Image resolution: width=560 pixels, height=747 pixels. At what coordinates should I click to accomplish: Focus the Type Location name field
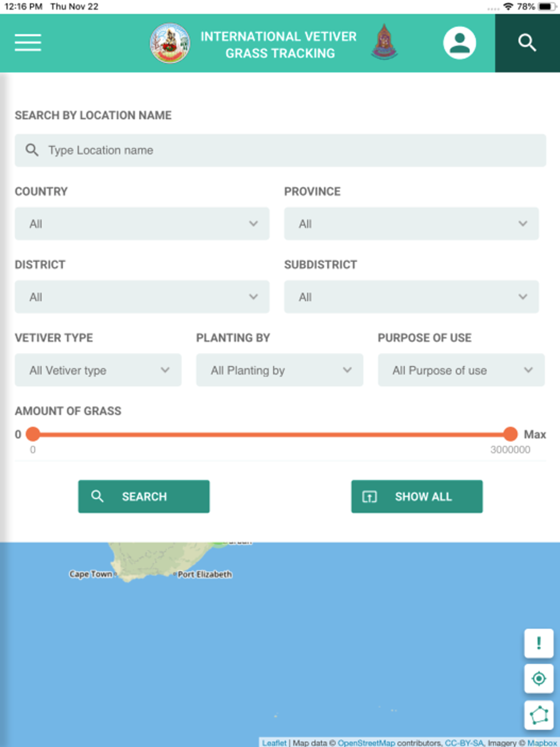pos(281,150)
